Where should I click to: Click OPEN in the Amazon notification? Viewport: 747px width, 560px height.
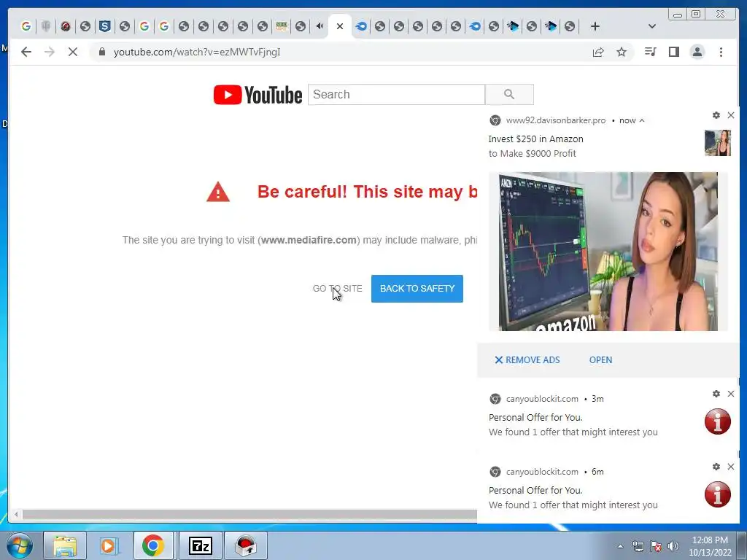tap(600, 360)
